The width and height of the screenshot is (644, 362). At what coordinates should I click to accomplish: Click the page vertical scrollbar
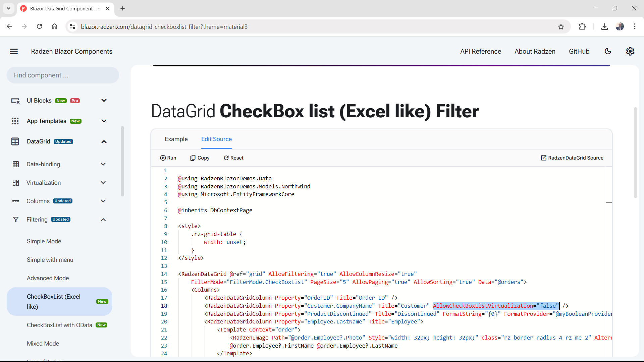click(x=635, y=153)
